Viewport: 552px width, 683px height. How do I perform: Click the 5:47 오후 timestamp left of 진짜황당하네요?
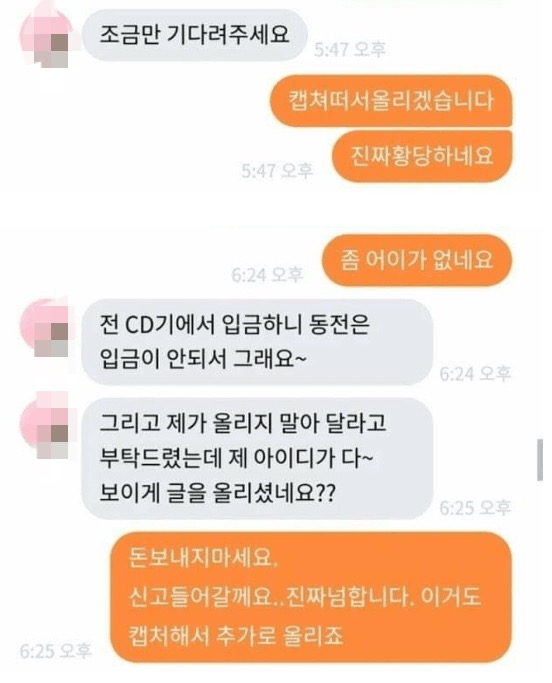click(x=277, y=170)
